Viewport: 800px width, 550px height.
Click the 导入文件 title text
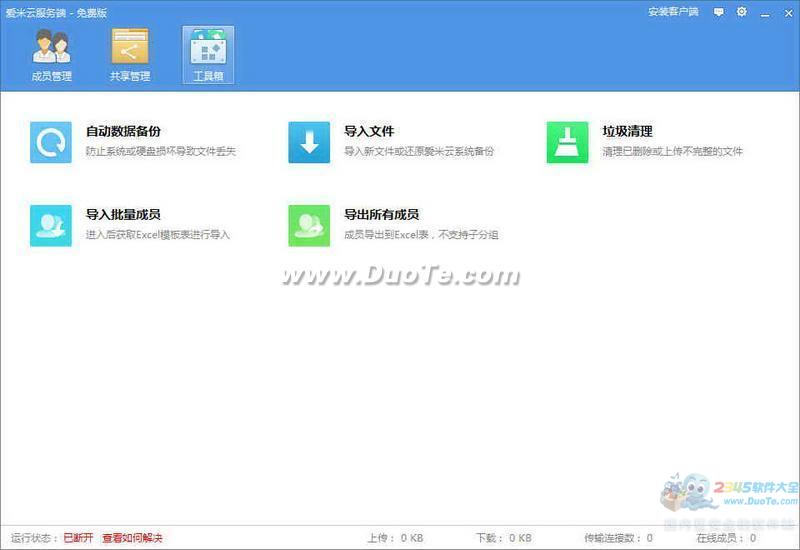click(x=369, y=131)
